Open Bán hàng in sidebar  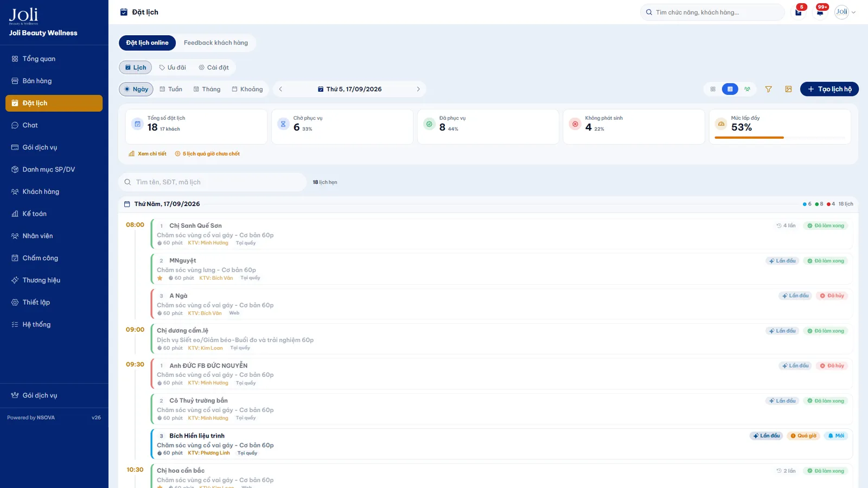54,81
